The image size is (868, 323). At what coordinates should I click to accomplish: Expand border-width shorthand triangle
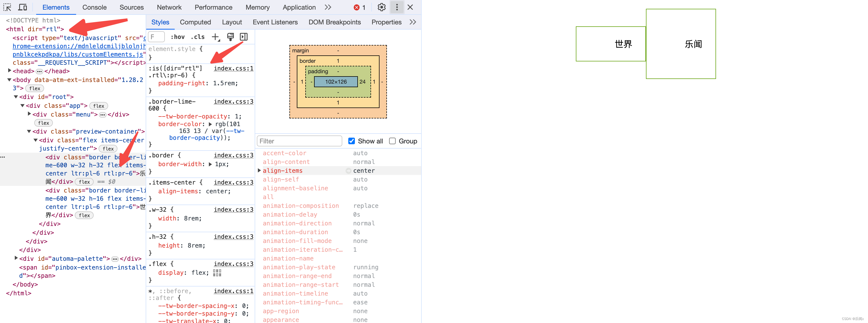210,164
